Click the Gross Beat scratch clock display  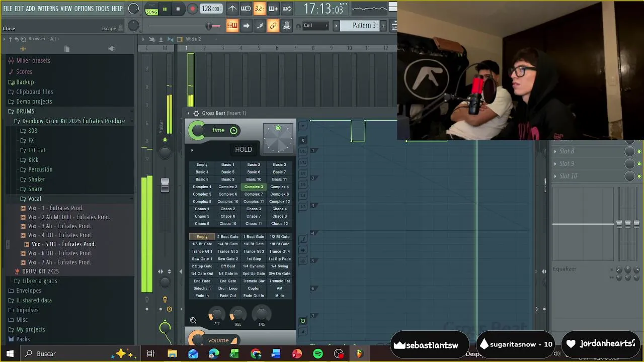coord(278,138)
